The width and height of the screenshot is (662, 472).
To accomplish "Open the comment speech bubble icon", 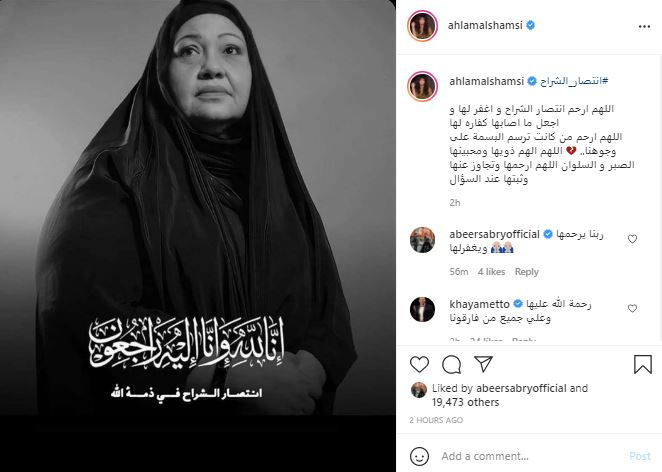I will tap(451, 364).
